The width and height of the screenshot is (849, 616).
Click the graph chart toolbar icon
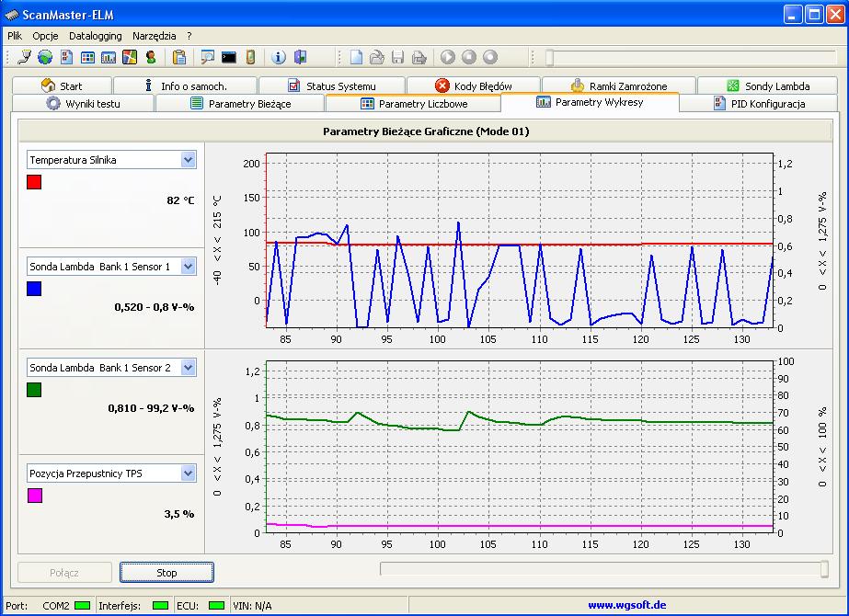109,57
